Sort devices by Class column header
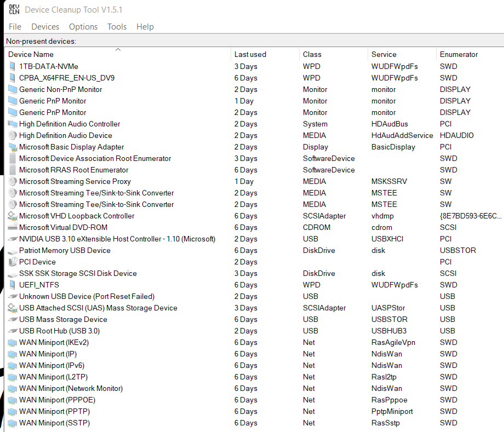Image resolution: width=504 pixels, height=432 pixels. [x=312, y=54]
